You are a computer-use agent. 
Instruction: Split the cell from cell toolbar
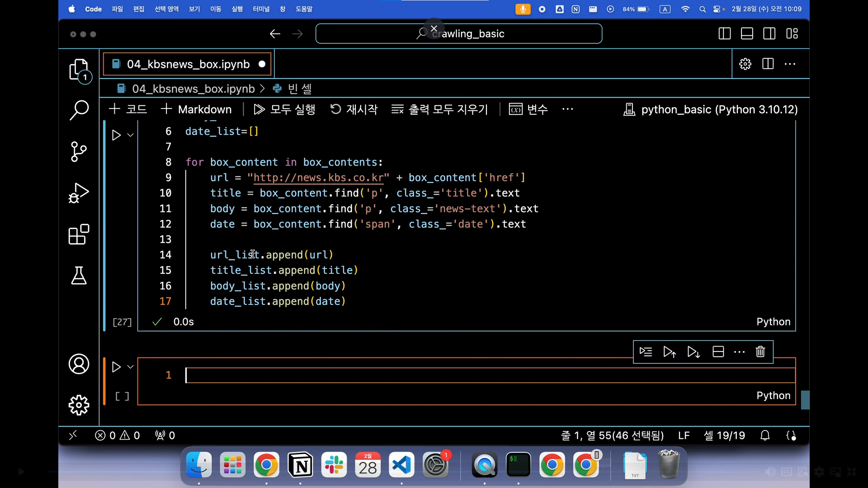tap(718, 352)
